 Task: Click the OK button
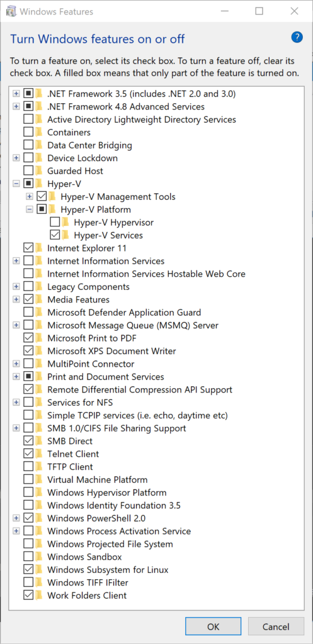213,627
